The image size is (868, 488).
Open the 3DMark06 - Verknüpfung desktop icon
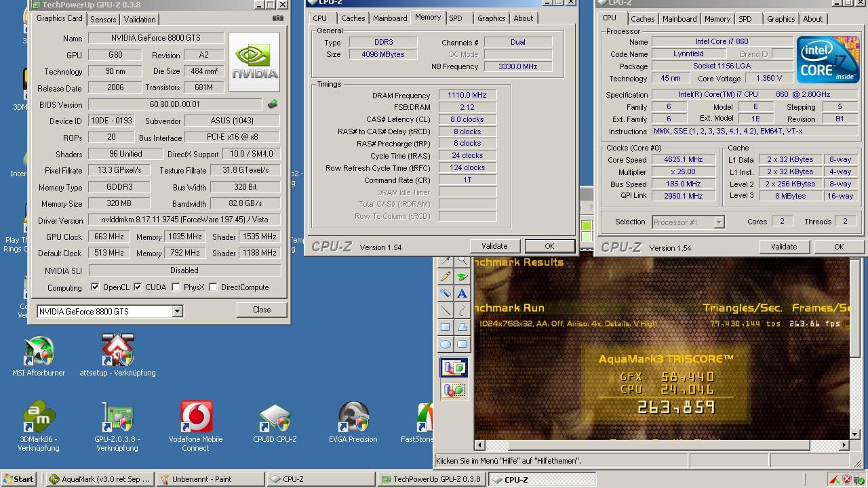tap(39, 427)
